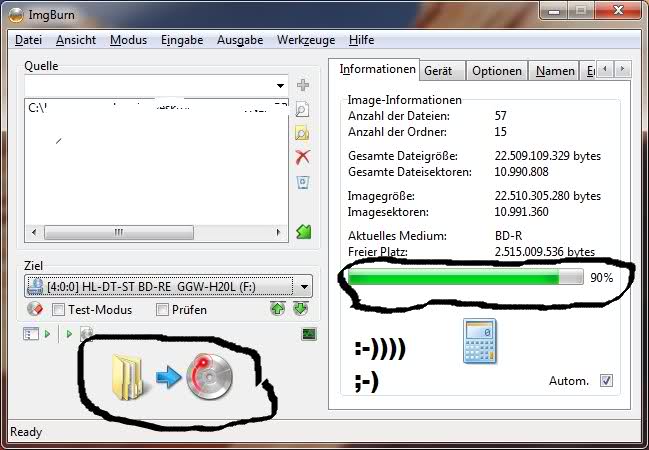Click the 22.509.109.329 bytes file size value
Image resolution: width=649 pixels, height=450 pixels.
pos(548,156)
